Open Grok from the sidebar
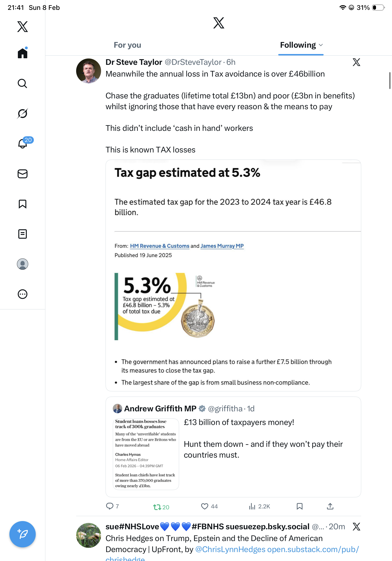Screen dimensions: 392x561 22,114
